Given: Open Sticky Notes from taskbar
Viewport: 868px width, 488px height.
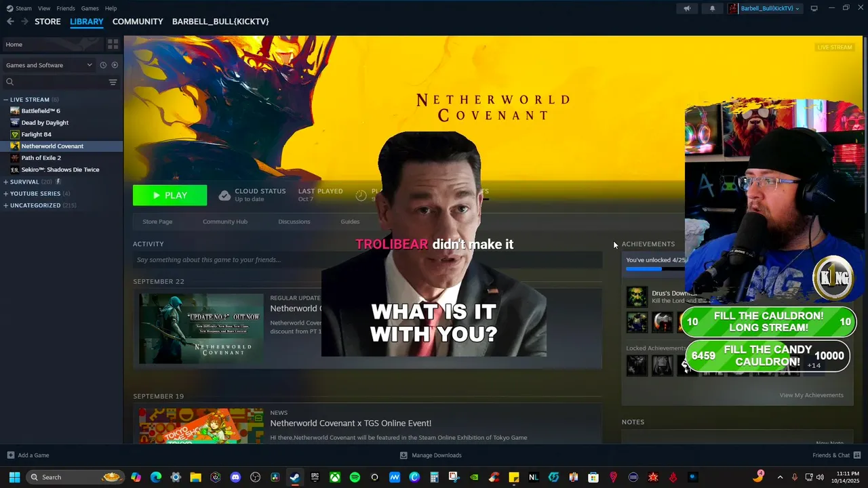Looking at the screenshot, I should pyautogui.click(x=514, y=477).
